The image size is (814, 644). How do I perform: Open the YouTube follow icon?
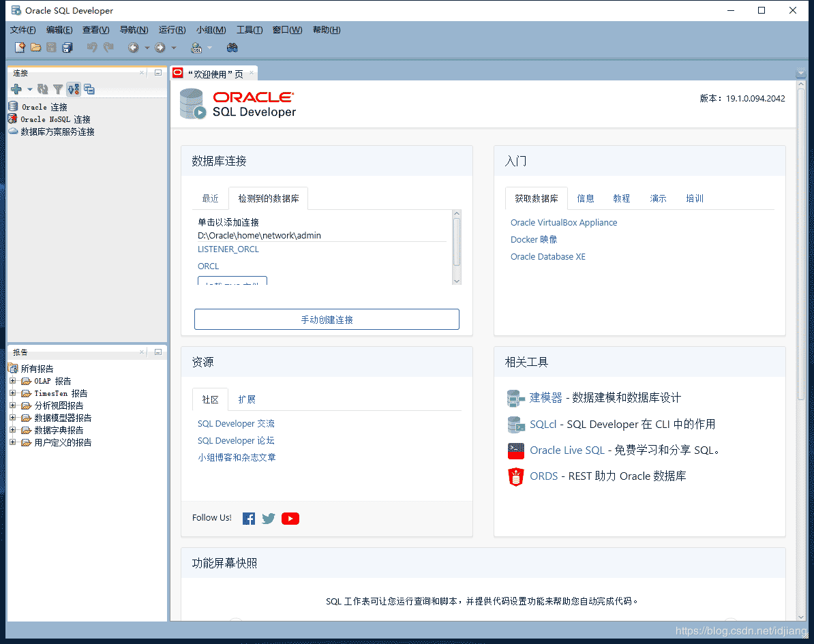[290, 519]
